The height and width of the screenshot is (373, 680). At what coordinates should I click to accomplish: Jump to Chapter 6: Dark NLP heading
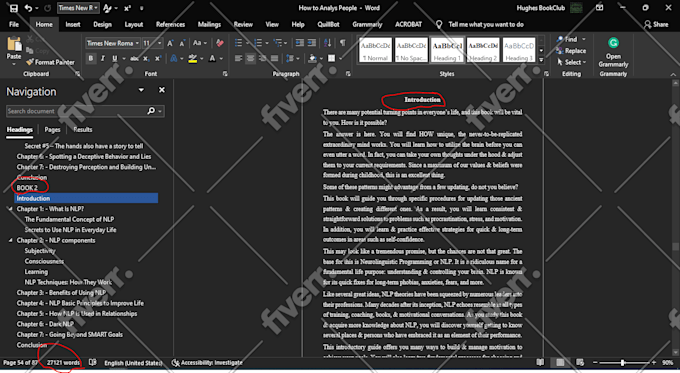tap(45, 324)
